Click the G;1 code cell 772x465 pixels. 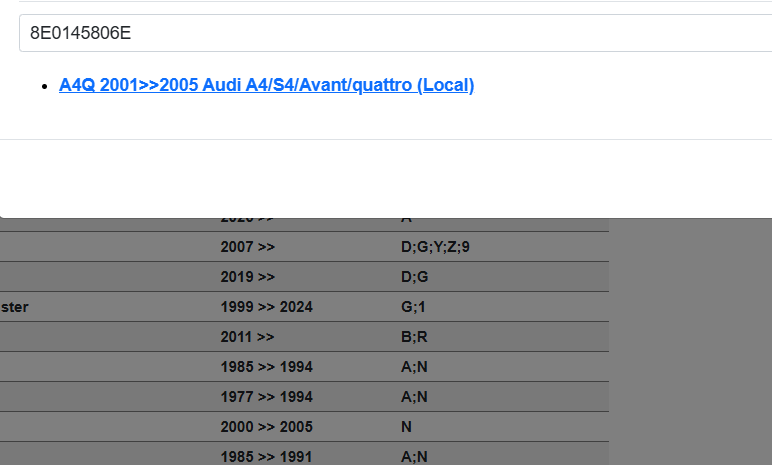tap(413, 307)
